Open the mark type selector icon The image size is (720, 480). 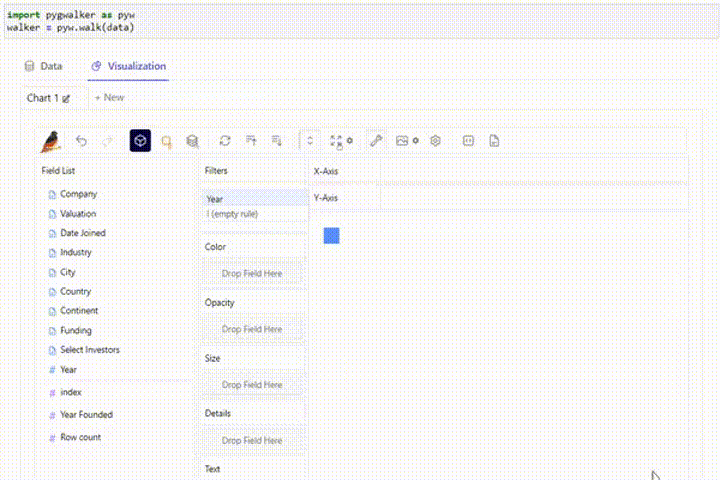pos(166,141)
